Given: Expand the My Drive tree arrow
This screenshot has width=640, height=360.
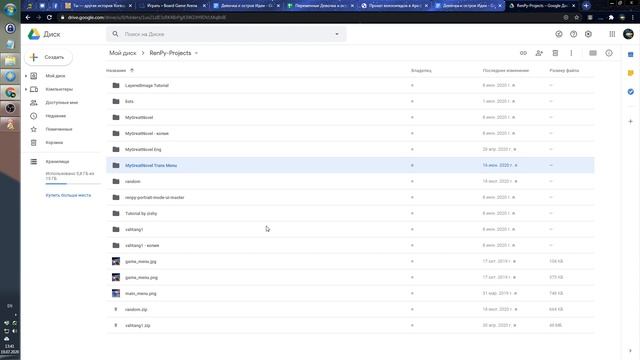Looking at the screenshot, I should 26,76.
